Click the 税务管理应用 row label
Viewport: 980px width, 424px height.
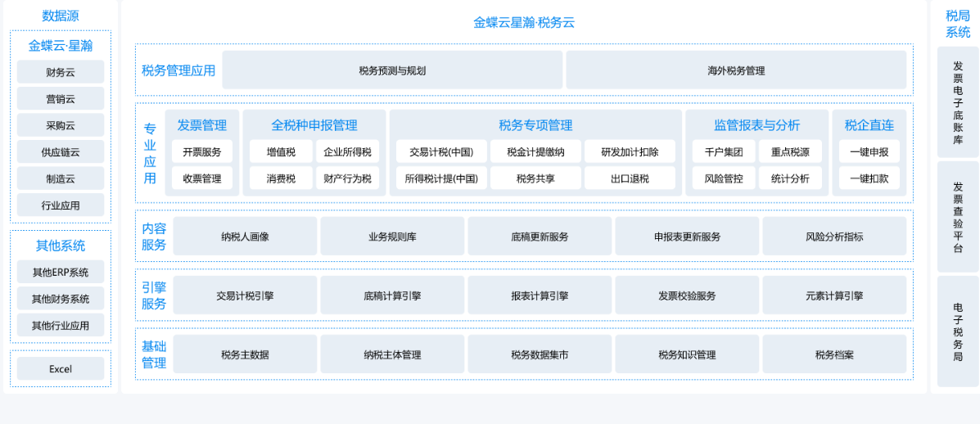pos(178,70)
